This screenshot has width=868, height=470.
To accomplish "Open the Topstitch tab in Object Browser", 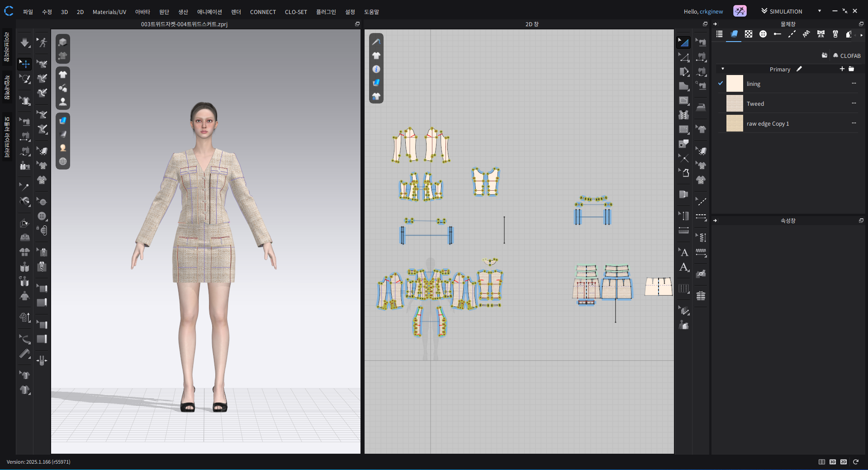I will 792,34.
